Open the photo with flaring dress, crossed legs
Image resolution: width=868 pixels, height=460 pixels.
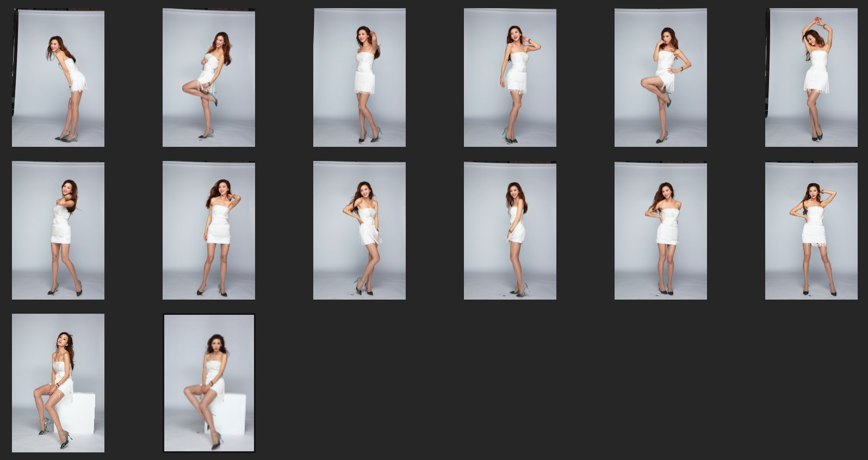tap(359, 231)
